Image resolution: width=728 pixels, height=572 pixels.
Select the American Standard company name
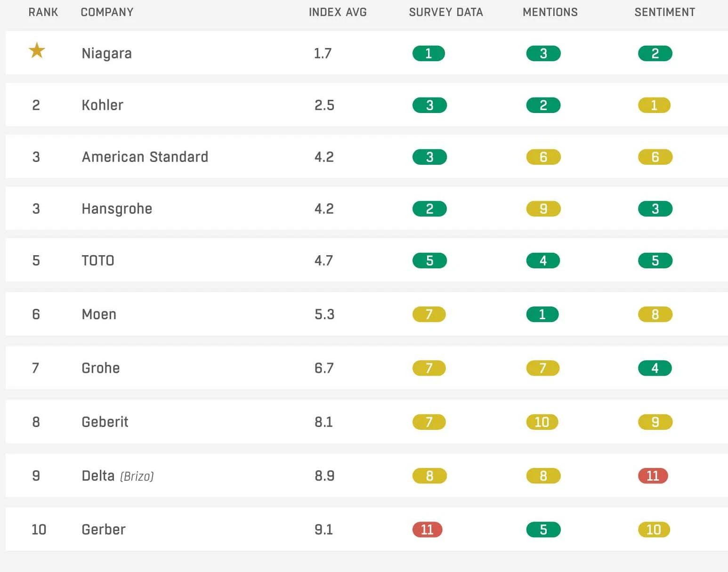[145, 157]
